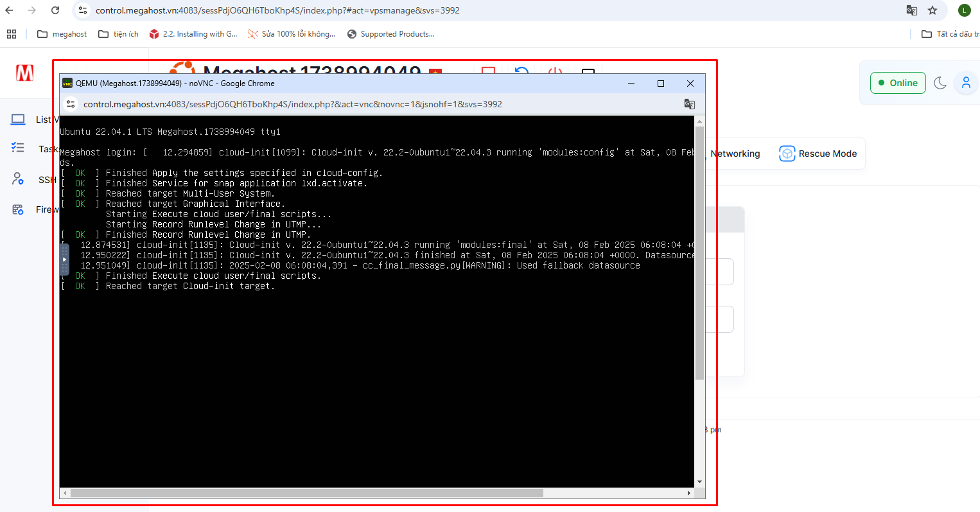Open the megahost bookmarks folder
The width and height of the screenshot is (980, 512).
coord(62,34)
